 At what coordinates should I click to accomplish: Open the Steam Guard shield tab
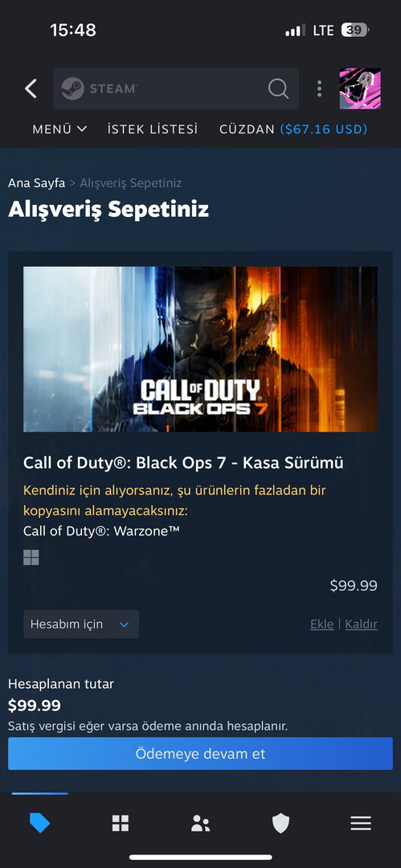tap(280, 824)
